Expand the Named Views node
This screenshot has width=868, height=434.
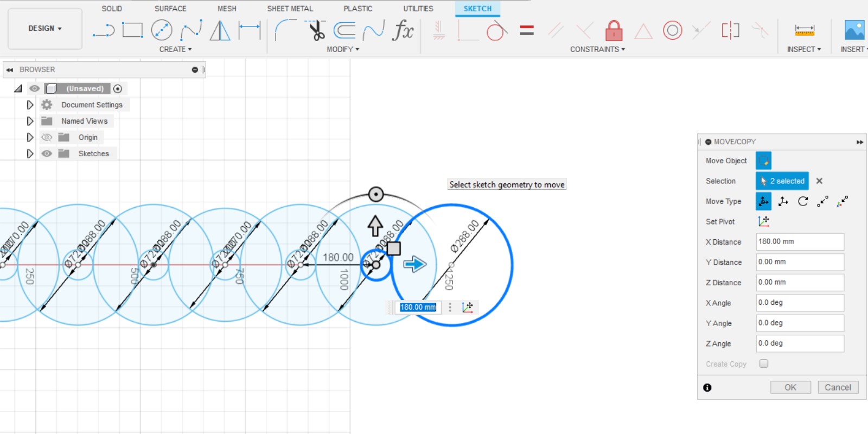(x=30, y=121)
